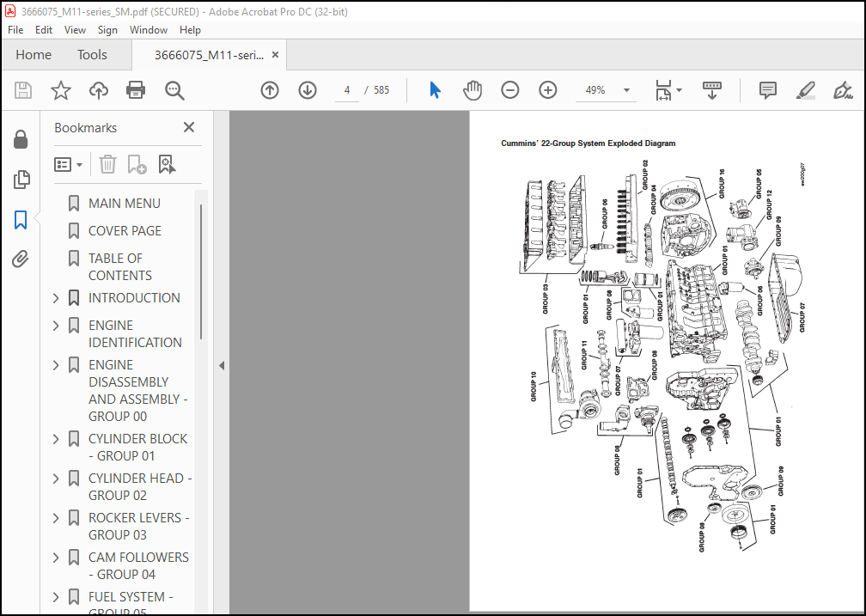866x616 pixels.
Task: Open INTRODUCTION bookmark text
Action: click(x=134, y=298)
